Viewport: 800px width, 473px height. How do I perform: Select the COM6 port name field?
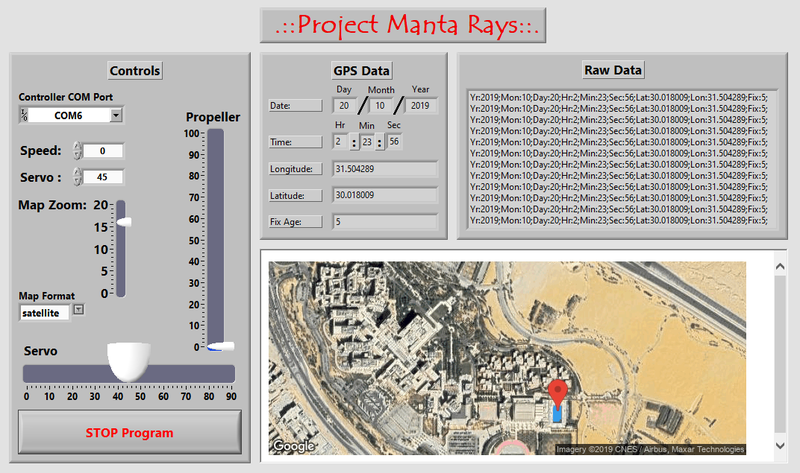69,115
